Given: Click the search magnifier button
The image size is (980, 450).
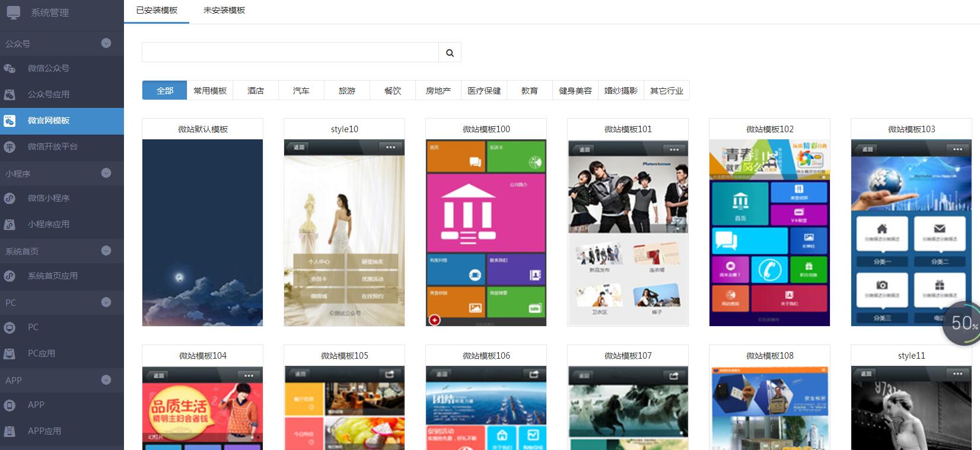Looking at the screenshot, I should click(x=450, y=53).
